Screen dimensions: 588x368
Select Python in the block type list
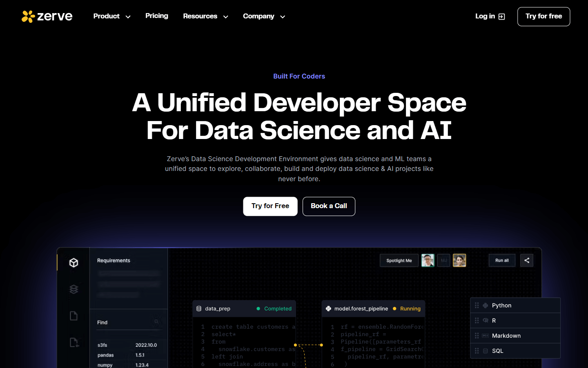[515, 305]
